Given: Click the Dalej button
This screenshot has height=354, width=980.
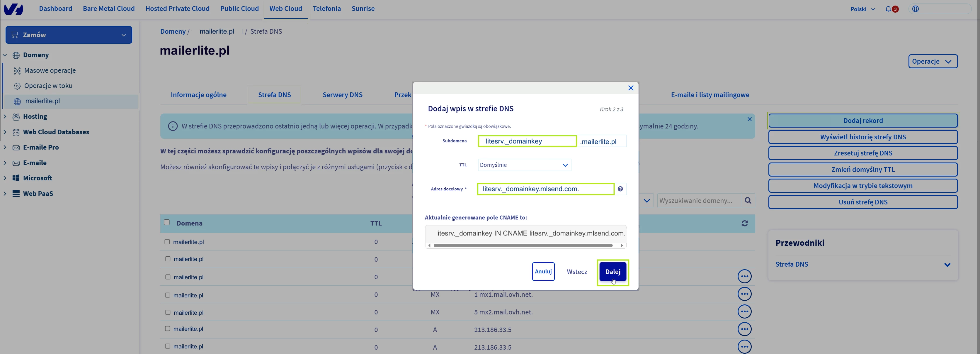Looking at the screenshot, I should (x=612, y=272).
